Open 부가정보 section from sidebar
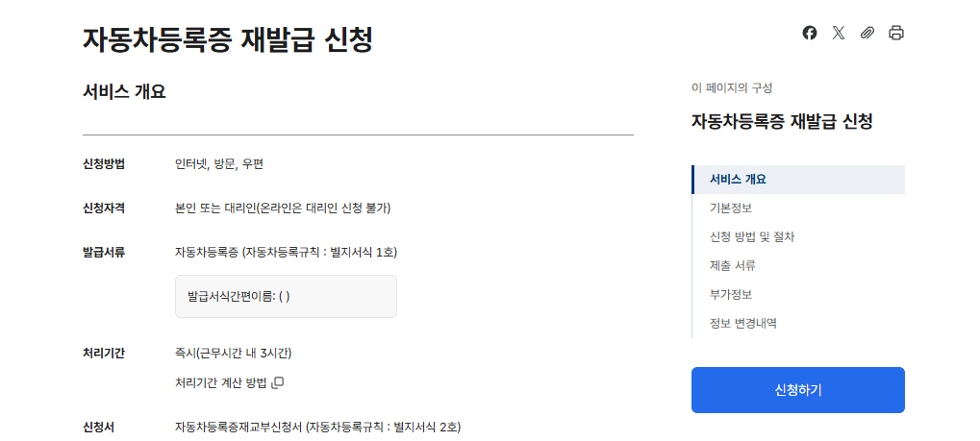This screenshot has height=441, width=980. coord(731,295)
